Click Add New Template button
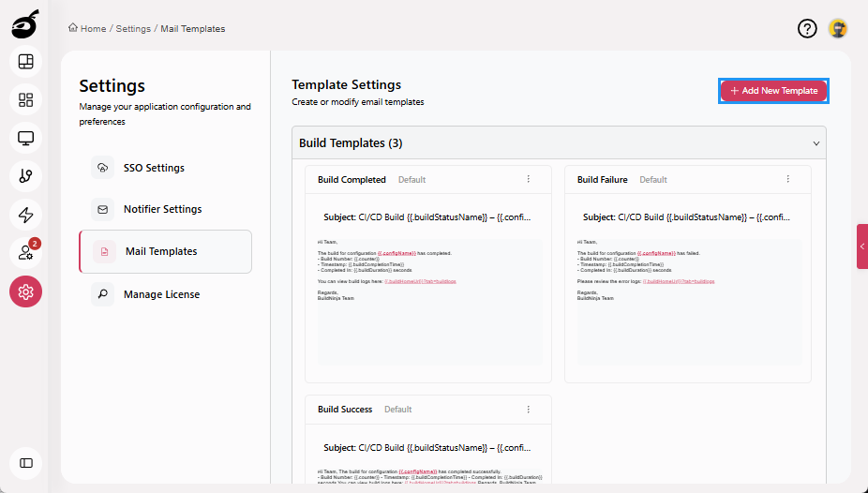The width and height of the screenshot is (868, 493). click(773, 91)
